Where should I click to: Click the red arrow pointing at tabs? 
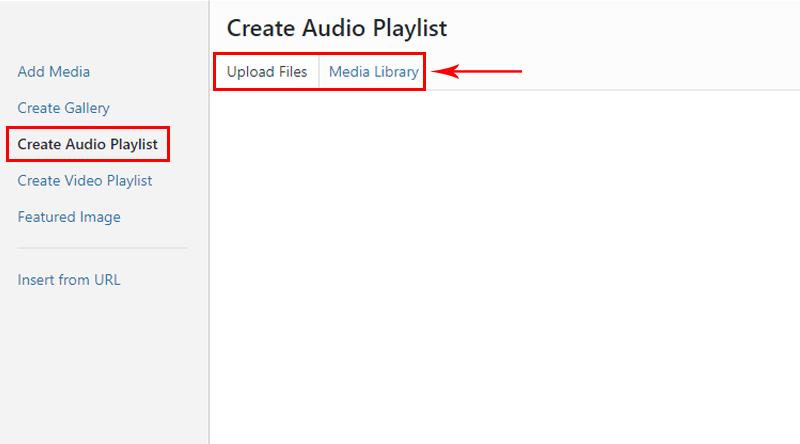[477, 71]
